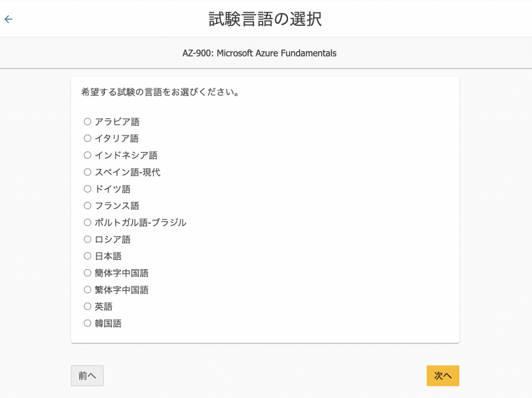Select the 韓国語 radio option
The width and height of the screenshot is (532, 398).
tap(87, 323)
